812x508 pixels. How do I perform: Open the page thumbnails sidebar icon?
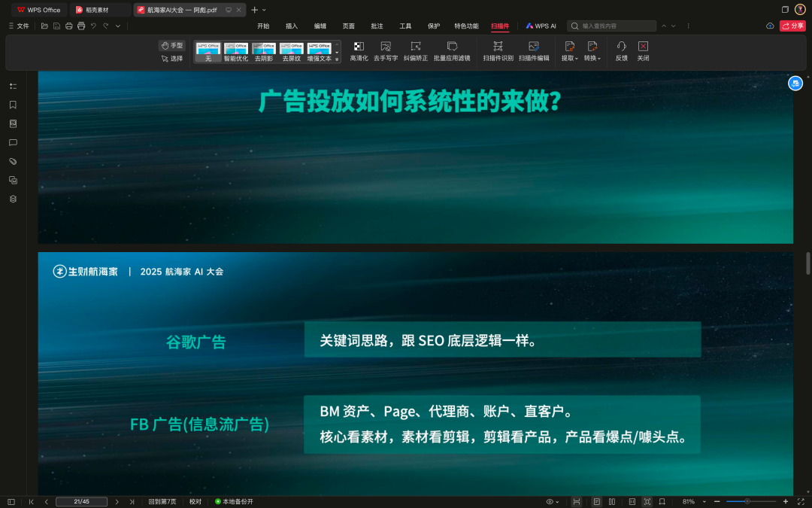point(13,123)
